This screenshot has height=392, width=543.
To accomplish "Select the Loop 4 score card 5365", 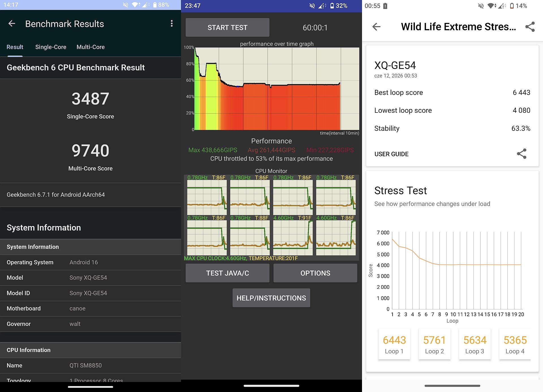I will click(515, 344).
